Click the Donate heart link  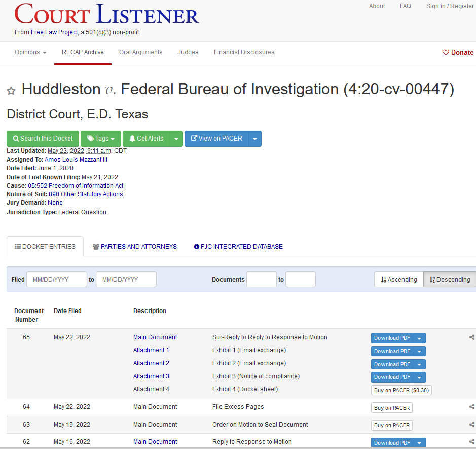(x=458, y=53)
